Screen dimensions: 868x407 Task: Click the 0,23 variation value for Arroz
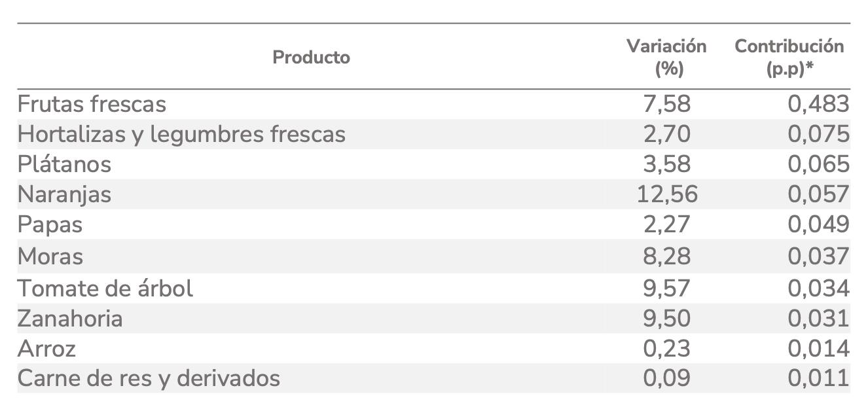pyautogui.click(x=667, y=349)
